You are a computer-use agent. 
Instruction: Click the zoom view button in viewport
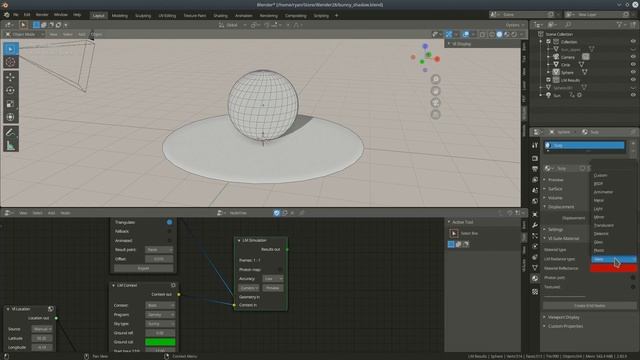coord(436,79)
